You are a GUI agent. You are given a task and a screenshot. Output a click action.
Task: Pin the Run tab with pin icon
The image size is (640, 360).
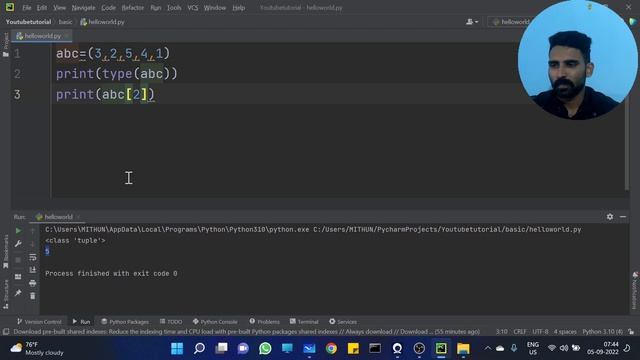pos(18,293)
